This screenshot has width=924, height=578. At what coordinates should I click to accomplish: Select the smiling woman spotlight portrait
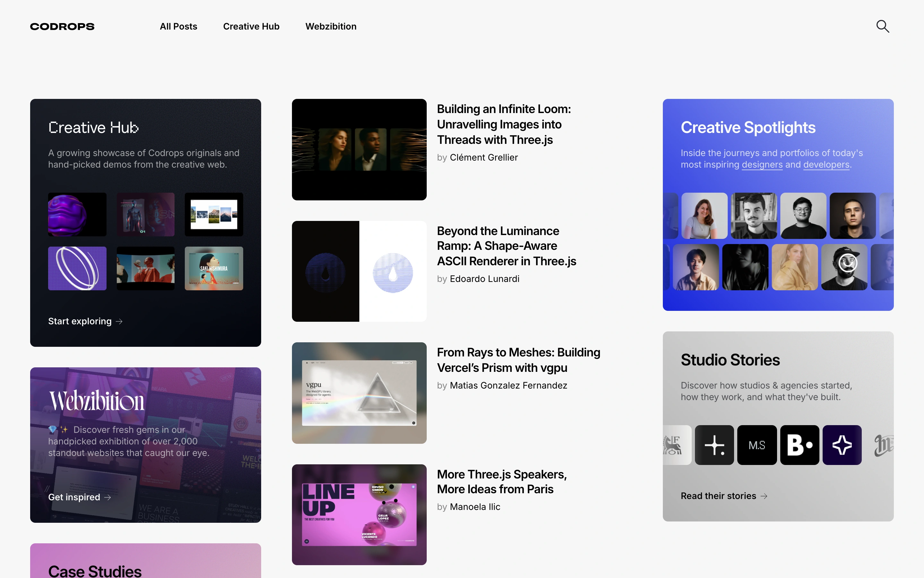[x=705, y=215]
